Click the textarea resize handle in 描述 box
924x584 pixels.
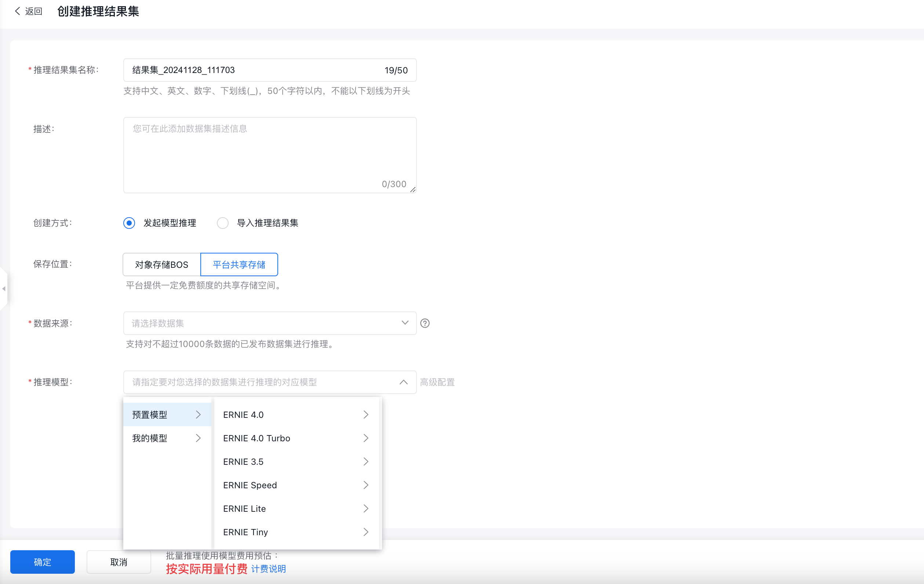pos(413,190)
